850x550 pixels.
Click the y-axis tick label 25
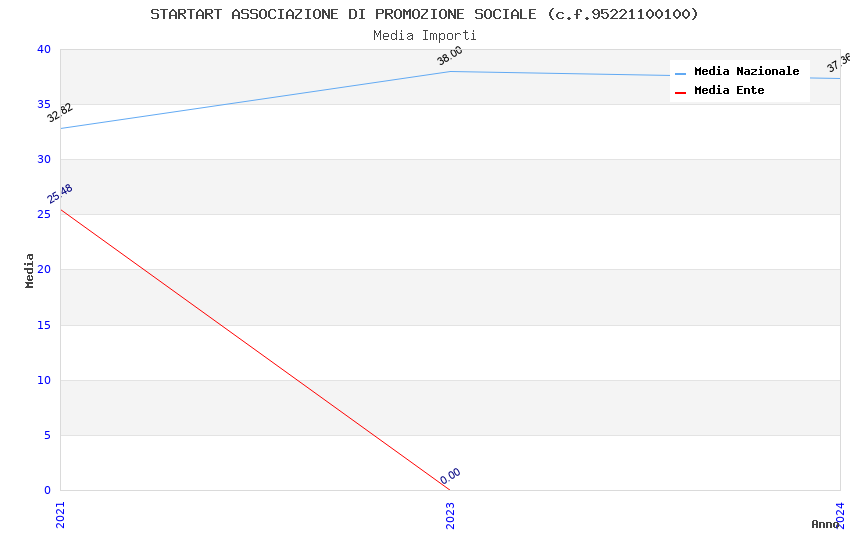(x=44, y=214)
